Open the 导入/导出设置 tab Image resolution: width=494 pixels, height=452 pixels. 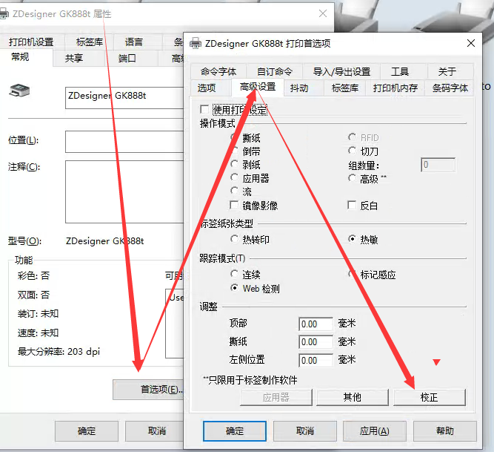tap(342, 71)
